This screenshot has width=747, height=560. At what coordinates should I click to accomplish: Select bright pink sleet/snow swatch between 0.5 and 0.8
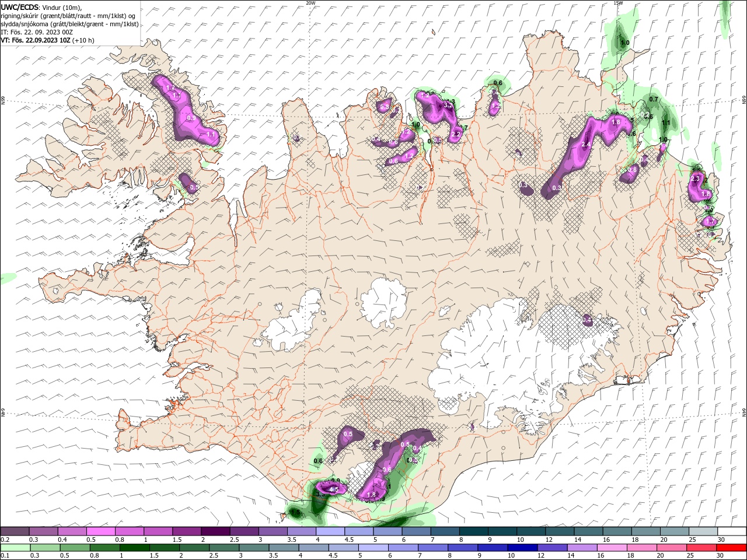click(x=100, y=531)
